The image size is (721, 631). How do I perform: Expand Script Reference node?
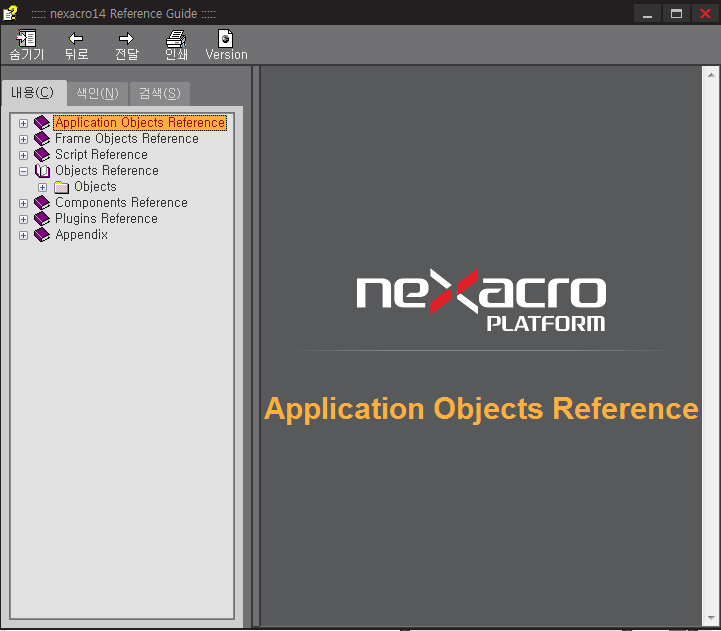23,155
